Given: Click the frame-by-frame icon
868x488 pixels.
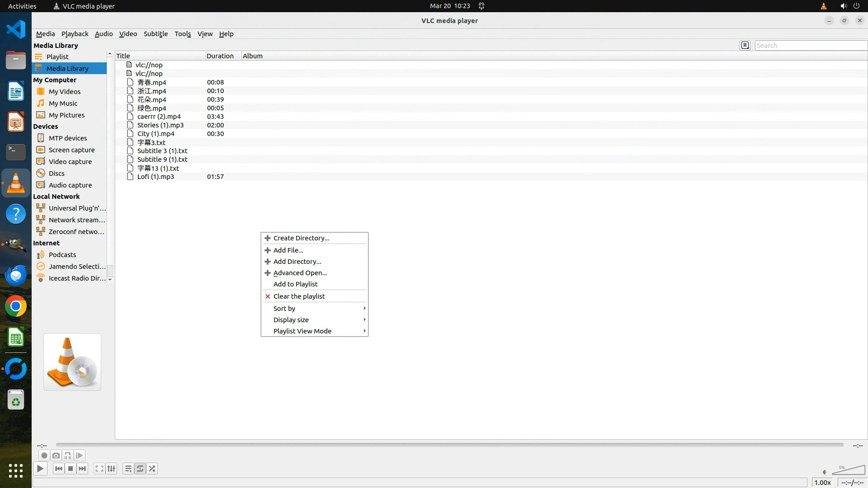Looking at the screenshot, I should coord(80,455).
